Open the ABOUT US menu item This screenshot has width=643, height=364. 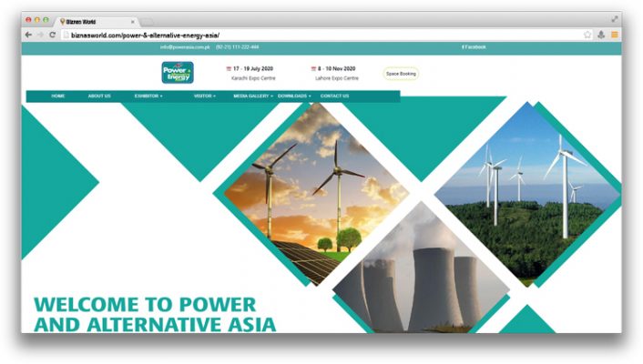pos(99,96)
